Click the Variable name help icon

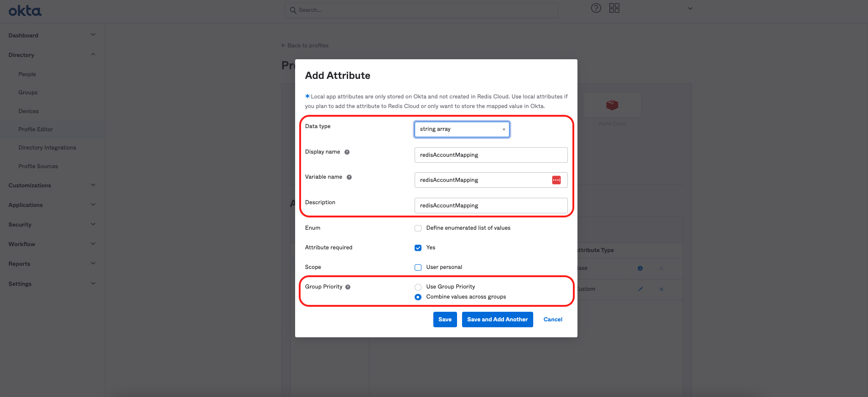click(349, 177)
